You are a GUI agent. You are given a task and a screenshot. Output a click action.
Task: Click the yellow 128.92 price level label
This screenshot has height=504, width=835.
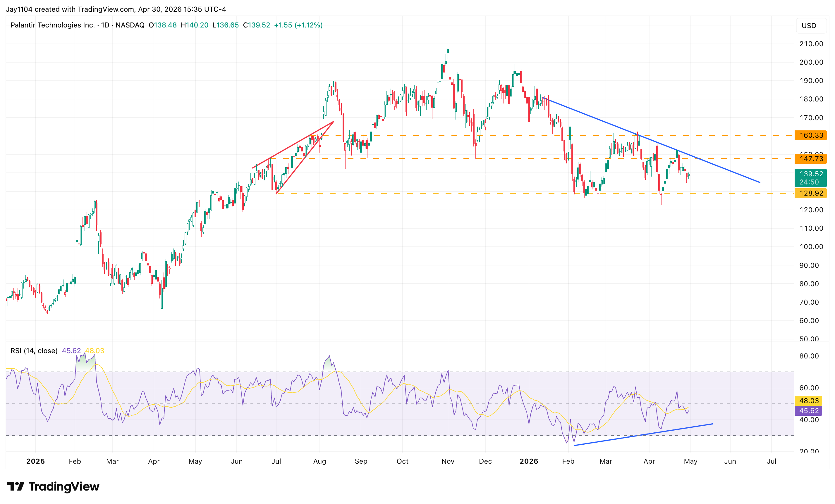click(x=811, y=193)
